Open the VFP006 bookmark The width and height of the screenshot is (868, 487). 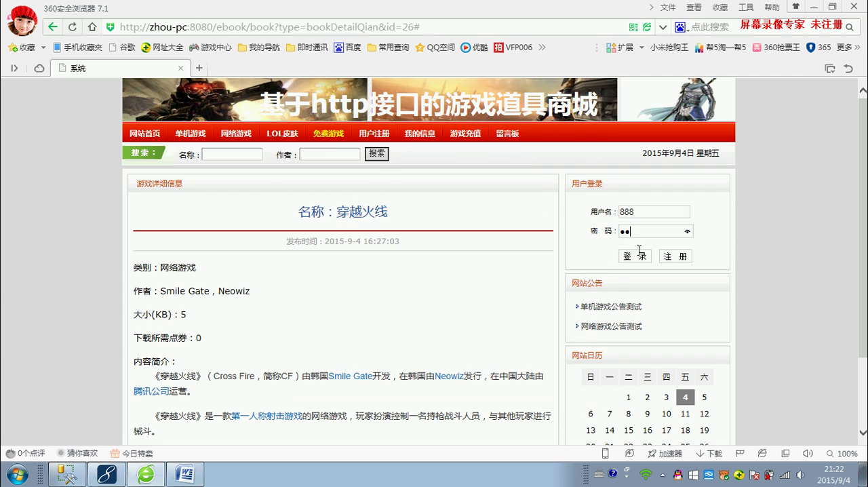(x=513, y=47)
